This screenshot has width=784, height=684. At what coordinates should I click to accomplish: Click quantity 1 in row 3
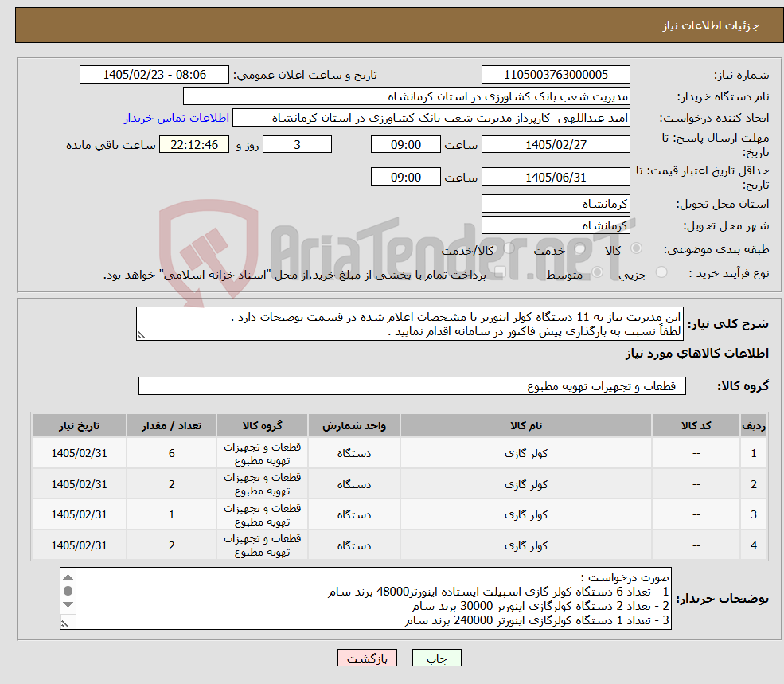(171, 514)
